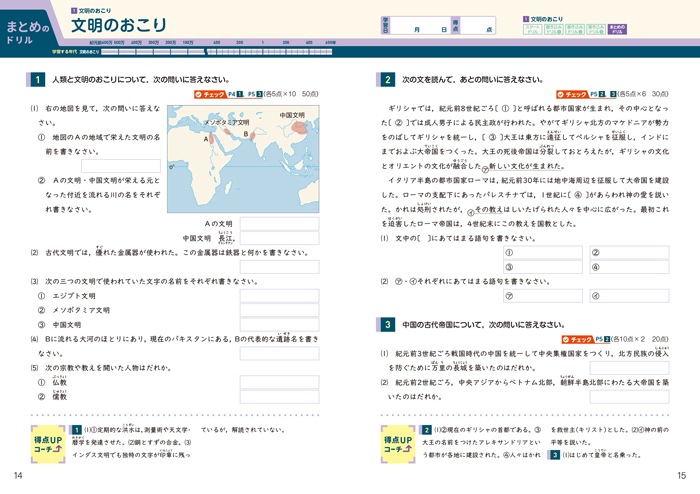The image size is (700, 494).
Task: Click the エジプト文明 script answer box
Action: [279, 296]
